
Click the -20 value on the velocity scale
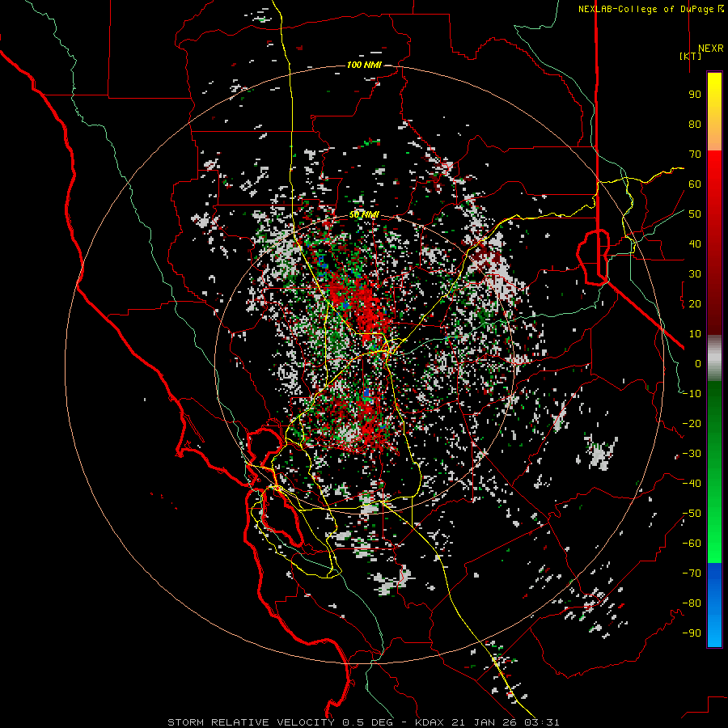pyautogui.click(x=692, y=424)
